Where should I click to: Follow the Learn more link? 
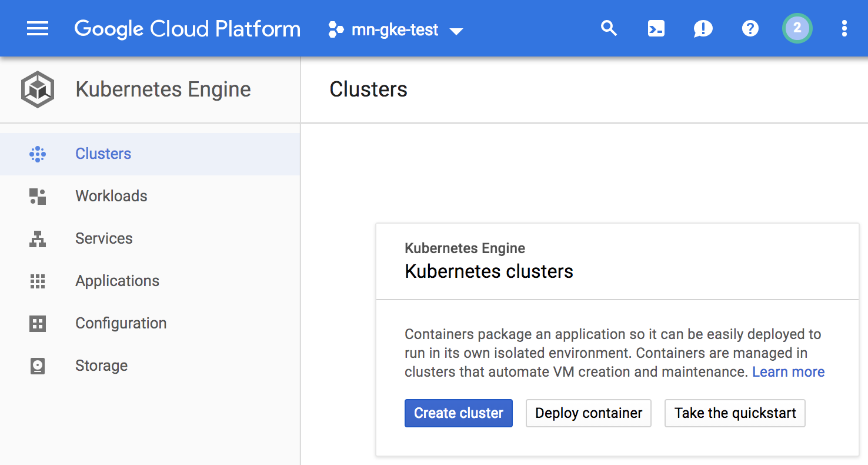[788, 372]
